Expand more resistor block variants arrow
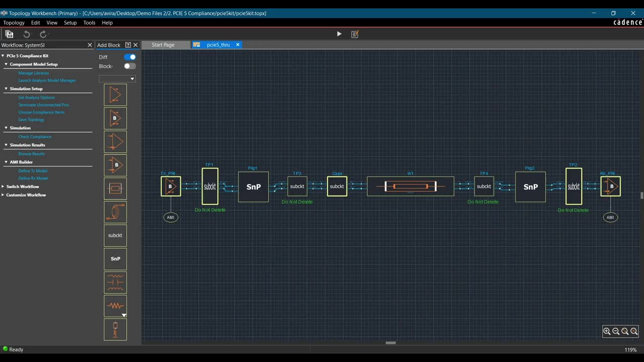644x362 pixels. [124, 315]
